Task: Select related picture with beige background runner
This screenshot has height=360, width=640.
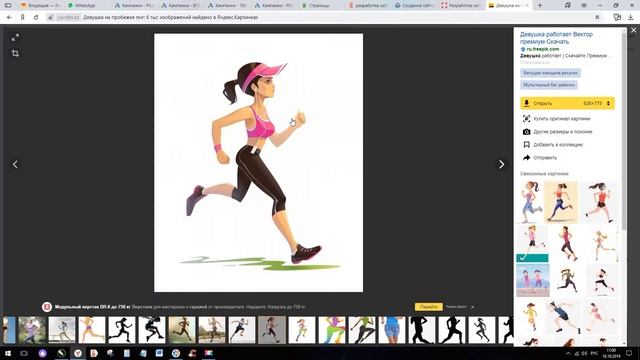Action: tap(561, 202)
